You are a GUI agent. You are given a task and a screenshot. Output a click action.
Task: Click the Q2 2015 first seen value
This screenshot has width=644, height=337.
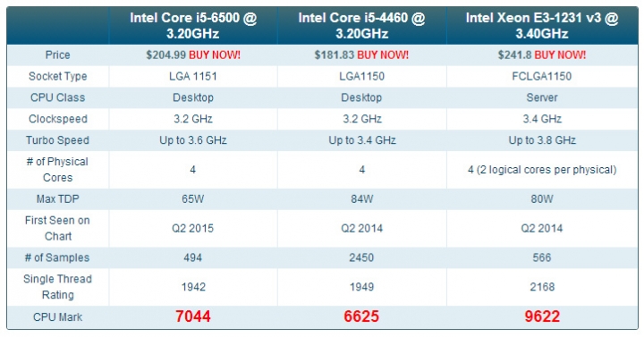[x=193, y=228]
